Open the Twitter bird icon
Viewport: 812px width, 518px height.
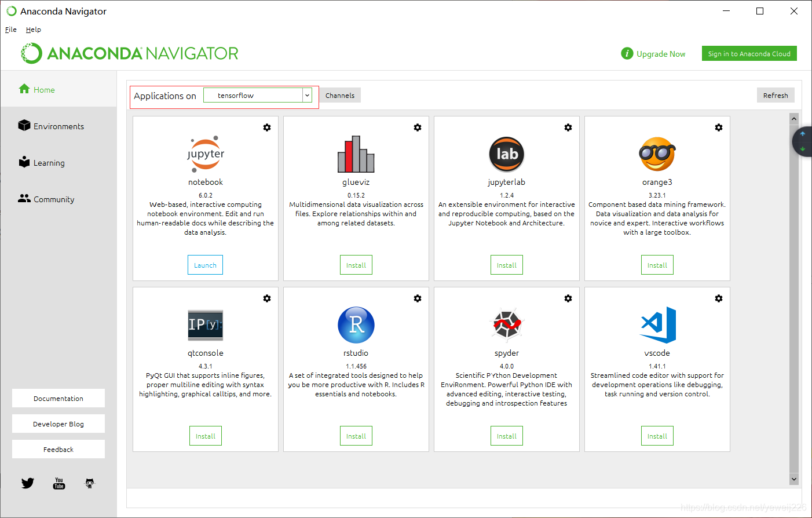click(28, 483)
